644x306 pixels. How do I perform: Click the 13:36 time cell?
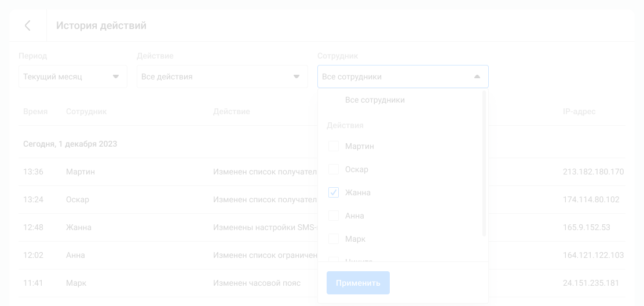point(33,172)
